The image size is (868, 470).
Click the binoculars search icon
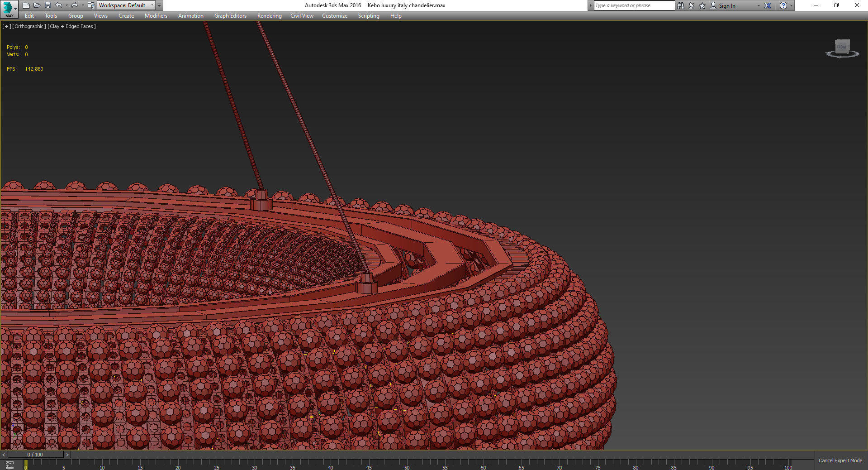[681, 5]
